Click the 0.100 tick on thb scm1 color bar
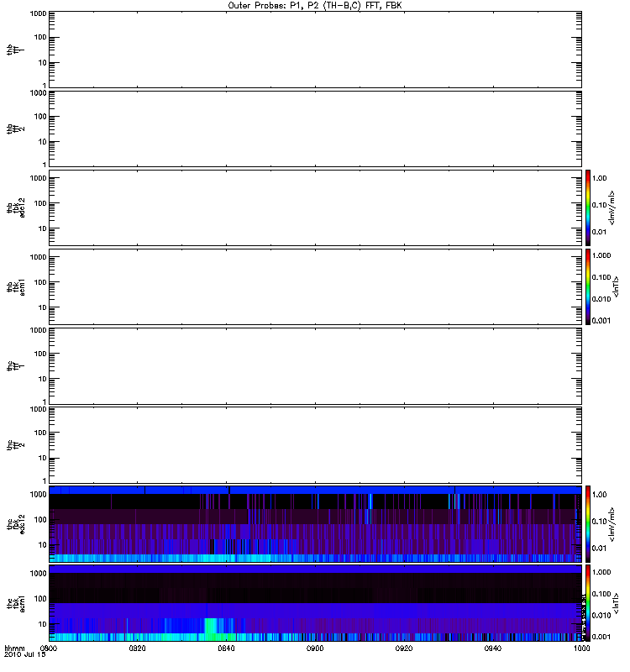This screenshot has height=672, width=630. pyautogui.click(x=601, y=277)
